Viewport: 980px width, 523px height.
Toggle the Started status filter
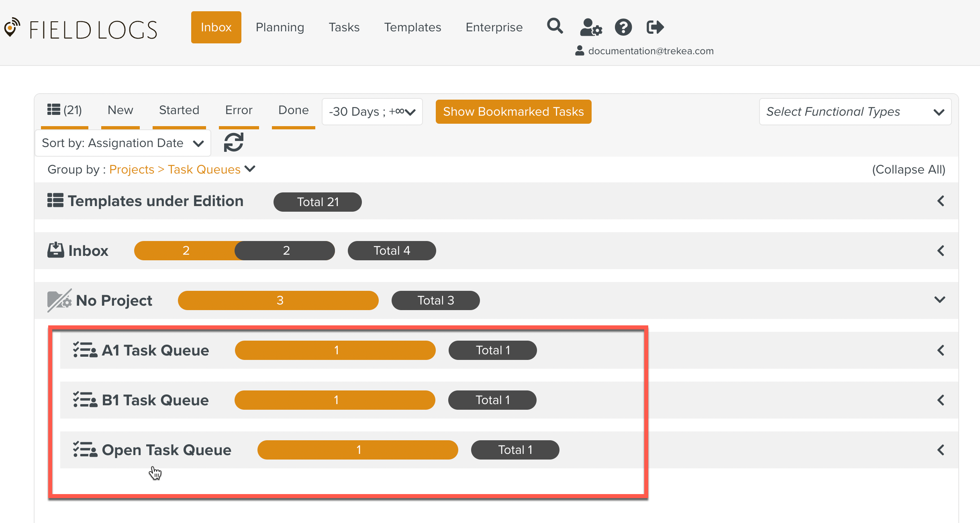179,110
